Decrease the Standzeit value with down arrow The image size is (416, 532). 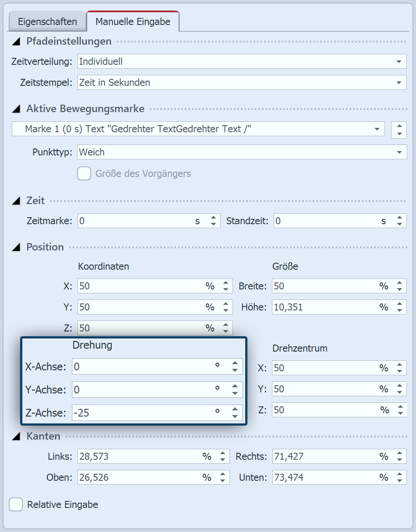(399, 224)
